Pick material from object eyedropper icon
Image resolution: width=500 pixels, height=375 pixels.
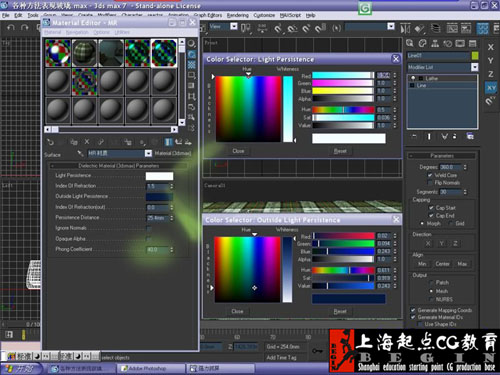tap(80, 153)
